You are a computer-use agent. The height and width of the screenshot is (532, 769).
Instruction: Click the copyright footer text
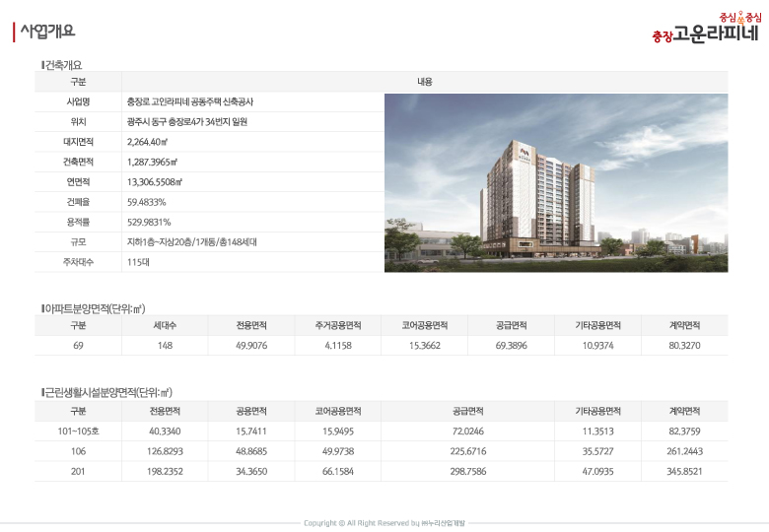point(384,523)
